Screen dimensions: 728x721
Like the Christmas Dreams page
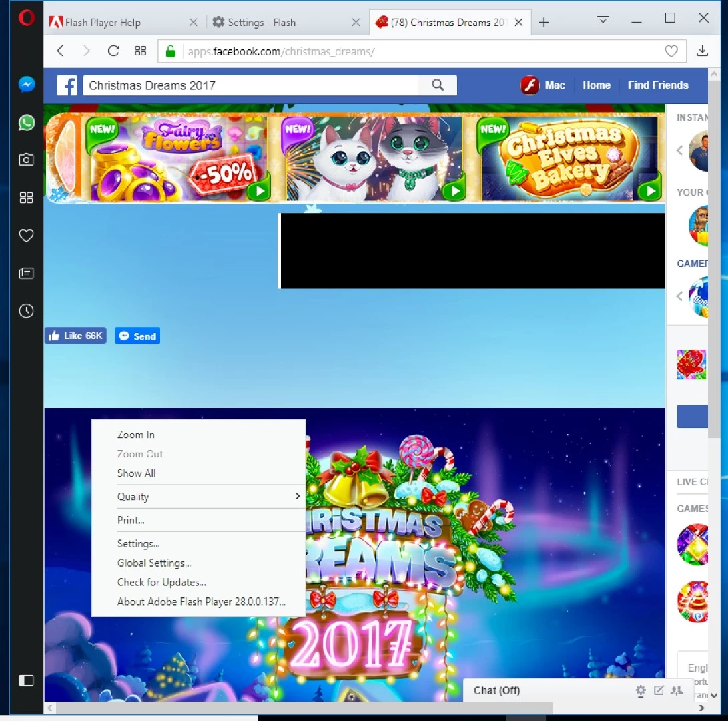point(75,336)
